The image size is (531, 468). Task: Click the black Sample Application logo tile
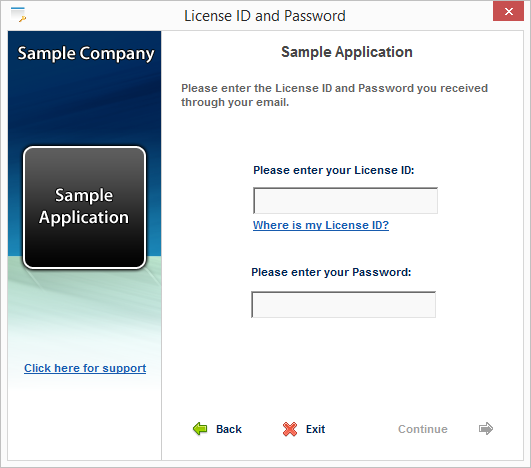click(x=84, y=208)
